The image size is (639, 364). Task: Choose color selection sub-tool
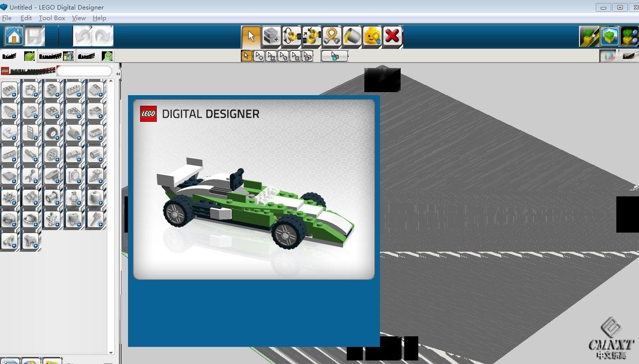(283, 56)
